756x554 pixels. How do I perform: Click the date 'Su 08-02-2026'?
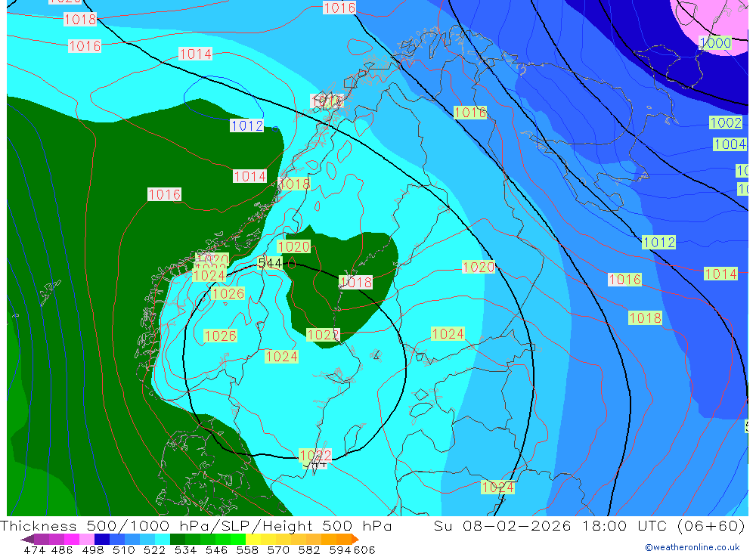(x=502, y=525)
